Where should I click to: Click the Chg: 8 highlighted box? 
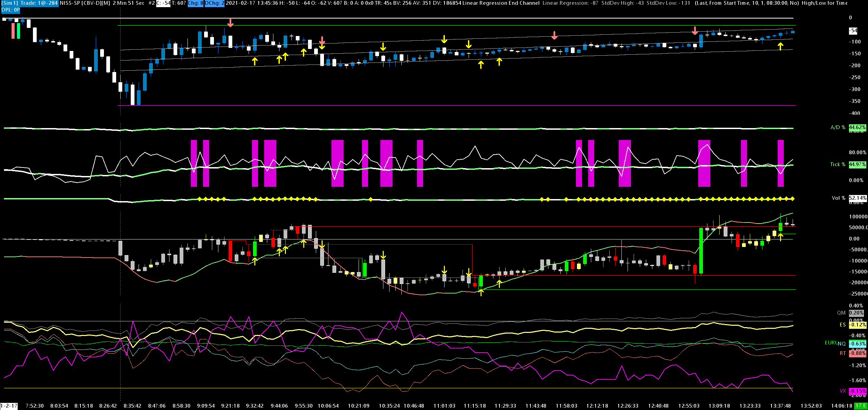pyautogui.click(x=195, y=3)
